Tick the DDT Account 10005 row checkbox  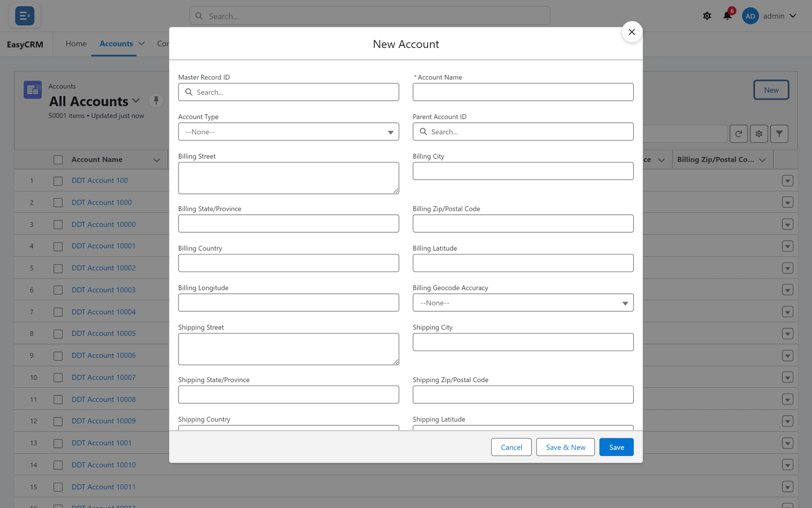point(58,334)
